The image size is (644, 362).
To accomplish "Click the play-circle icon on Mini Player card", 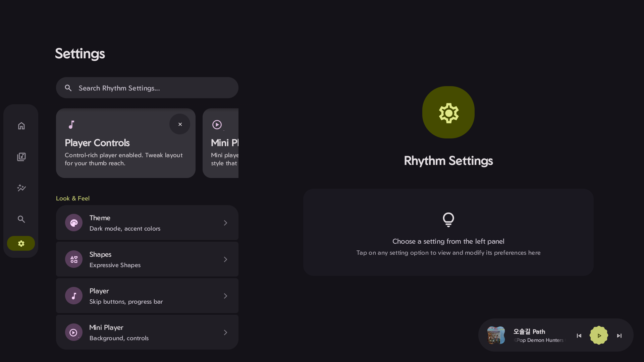I will pos(217,125).
